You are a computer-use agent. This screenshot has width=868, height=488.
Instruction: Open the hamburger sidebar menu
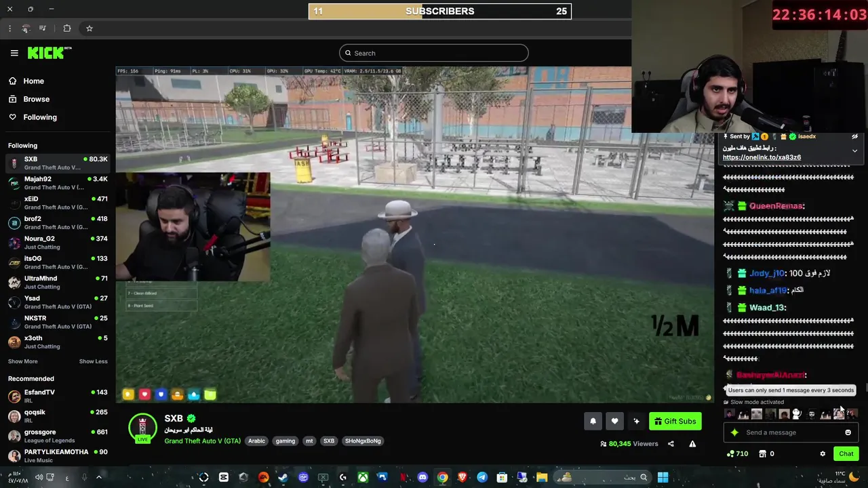coord(14,53)
